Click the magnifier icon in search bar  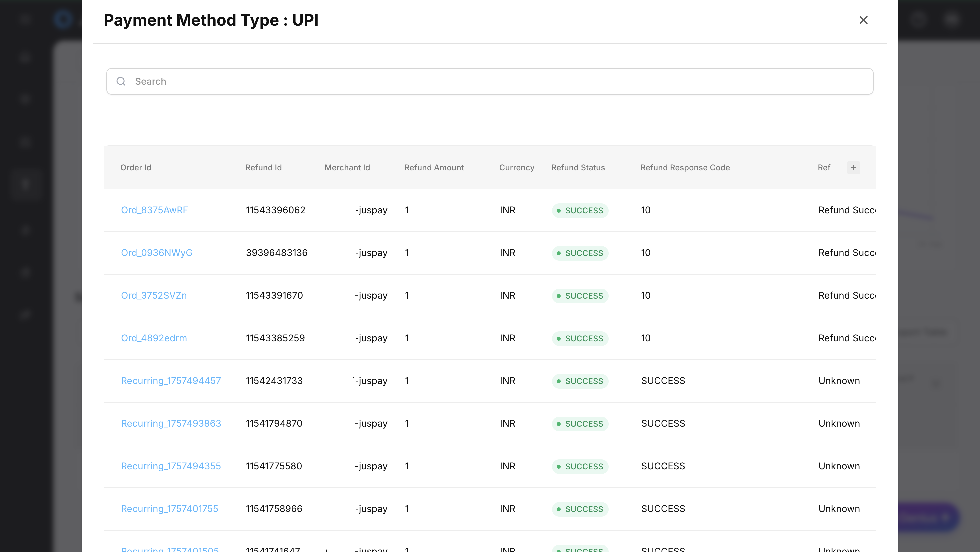tap(121, 81)
